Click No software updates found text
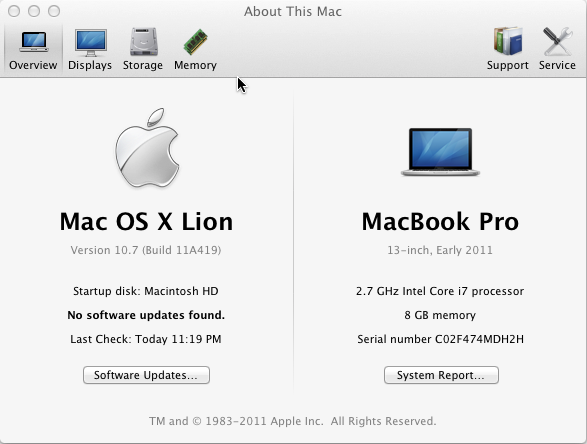This screenshot has height=444, width=587. click(x=146, y=315)
